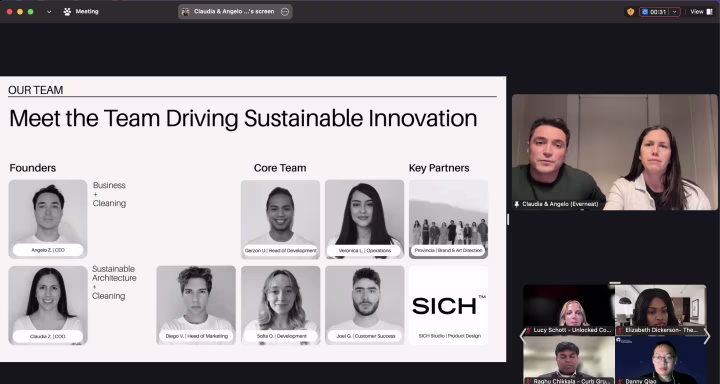Click the "Meeting" title text
The height and width of the screenshot is (384, 720).
pyautogui.click(x=87, y=12)
